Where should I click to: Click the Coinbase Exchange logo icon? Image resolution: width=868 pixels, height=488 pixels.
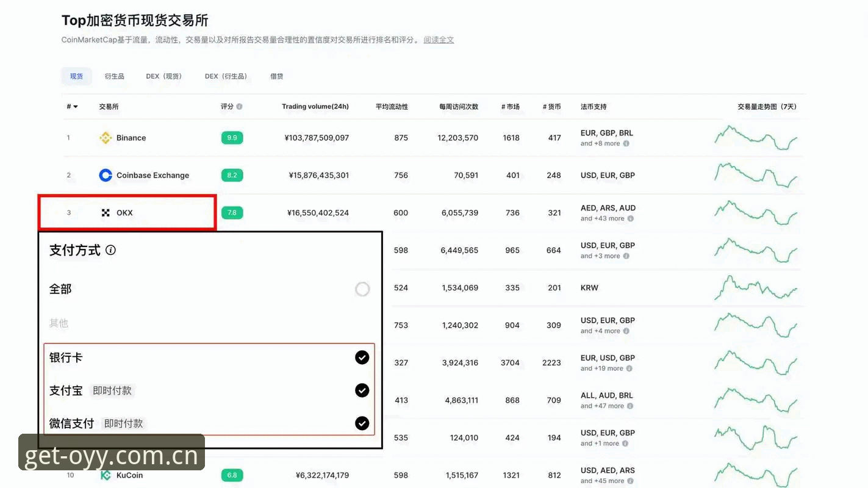click(x=106, y=175)
